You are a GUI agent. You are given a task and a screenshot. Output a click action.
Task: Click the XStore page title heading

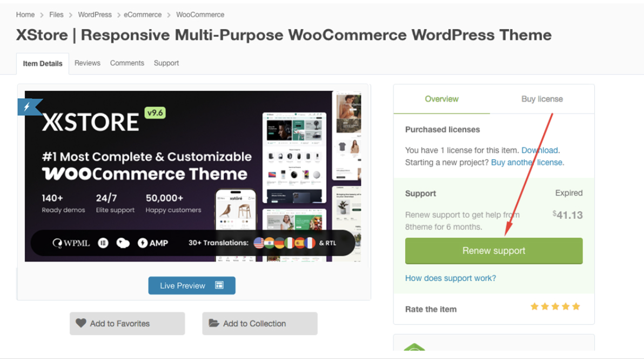click(284, 35)
